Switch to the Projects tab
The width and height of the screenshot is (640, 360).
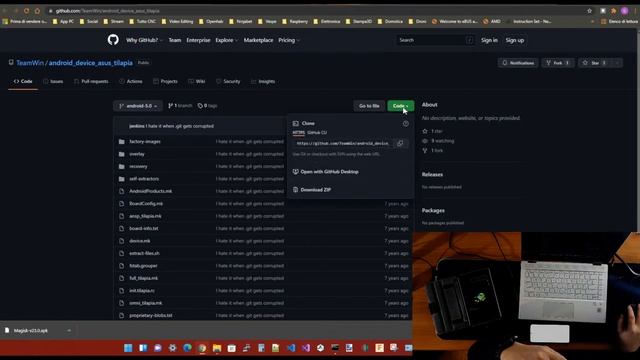point(165,82)
